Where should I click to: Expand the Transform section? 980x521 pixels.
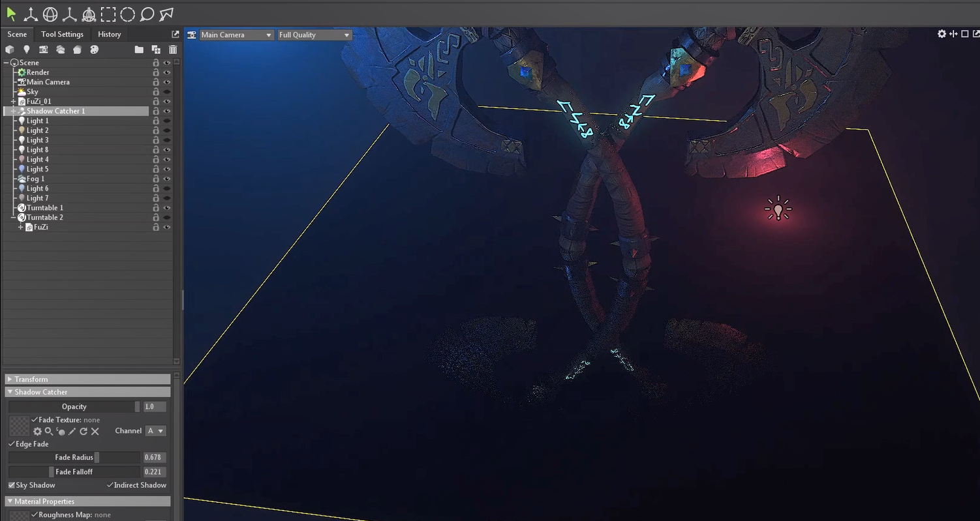[x=31, y=379]
